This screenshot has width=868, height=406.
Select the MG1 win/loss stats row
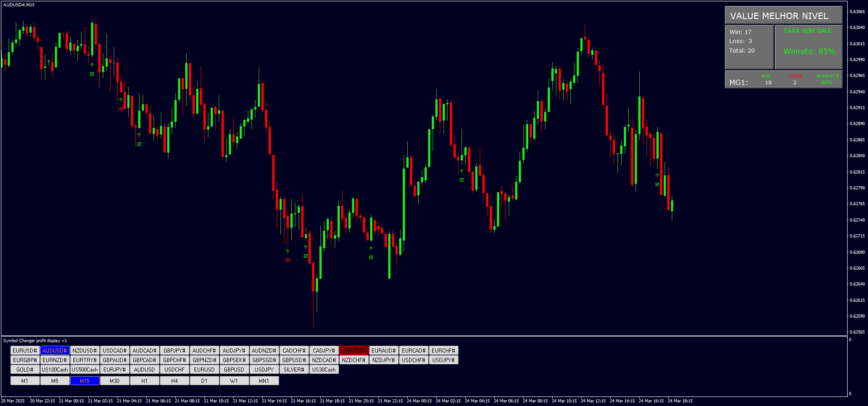(x=783, y=80)
